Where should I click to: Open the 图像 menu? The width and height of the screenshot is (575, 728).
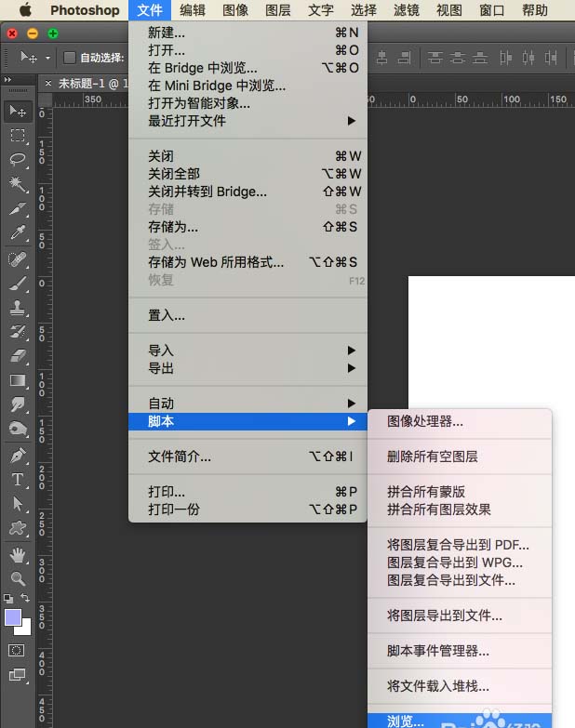click(235, 10)
